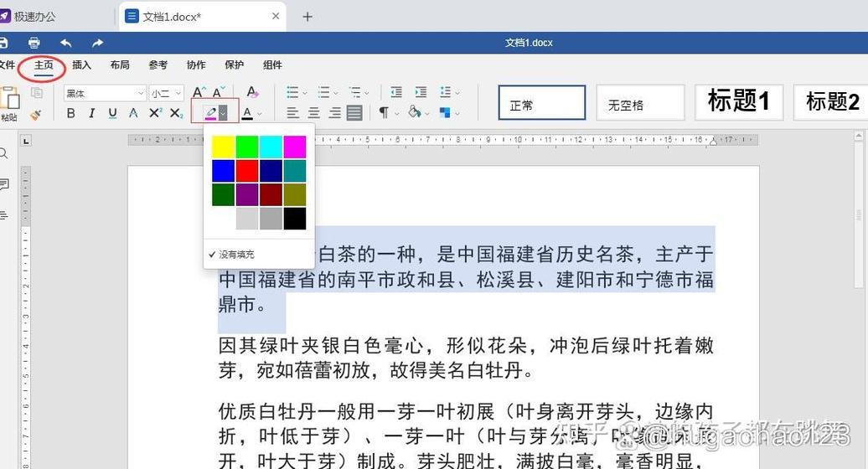The height and width of the screenshot is (469, 868).
Task: Undo the last action
Action: tap(66, 43)
